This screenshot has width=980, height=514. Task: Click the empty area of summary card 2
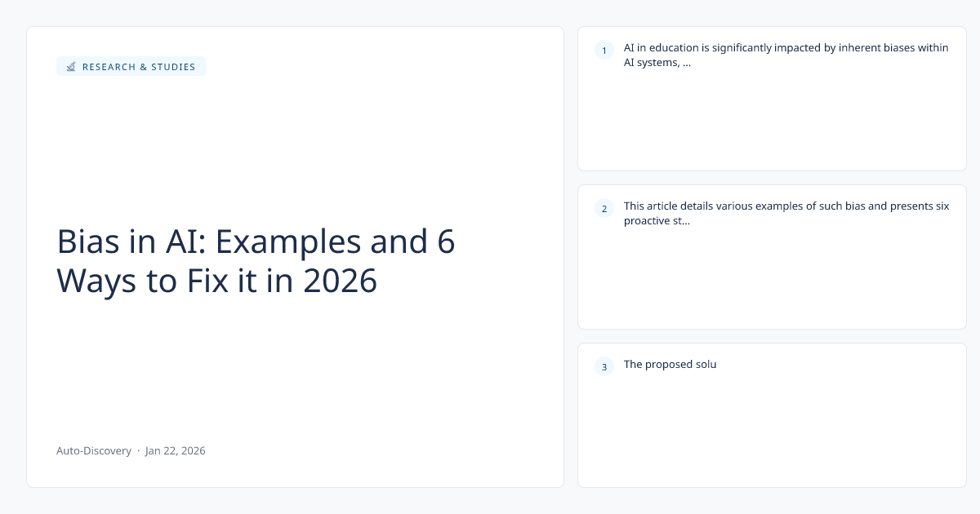click(x=772, y=281)
